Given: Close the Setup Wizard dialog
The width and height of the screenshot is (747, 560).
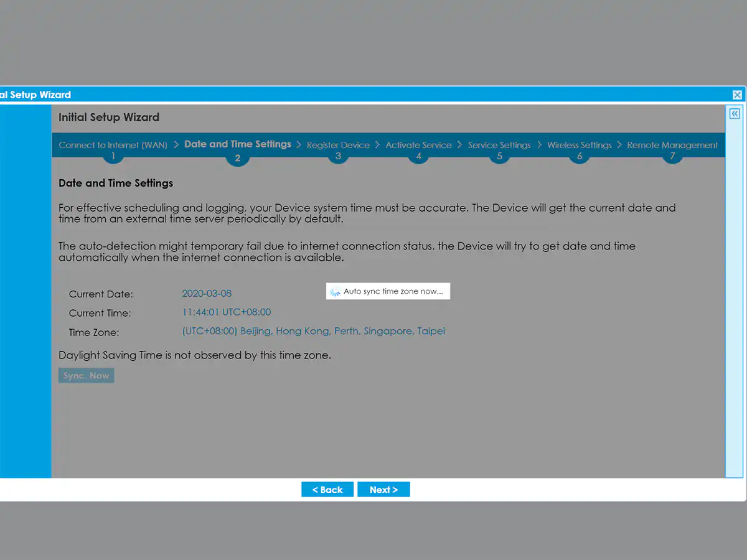Looking at the screenshot, I should pos(737,95).
